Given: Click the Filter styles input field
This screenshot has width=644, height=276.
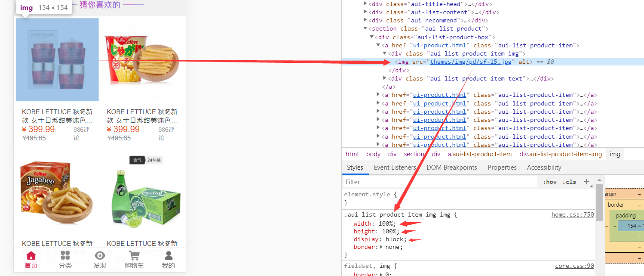Looking at the screenshot, I should [439, 182].
